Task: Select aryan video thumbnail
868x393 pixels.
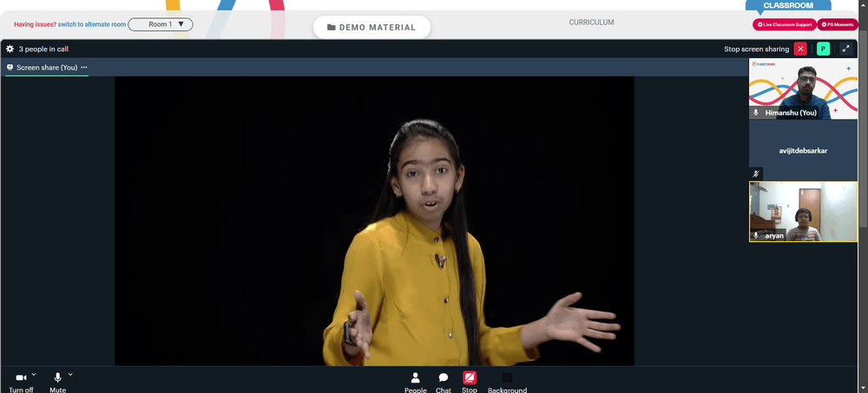Action: tap(803, 212)
